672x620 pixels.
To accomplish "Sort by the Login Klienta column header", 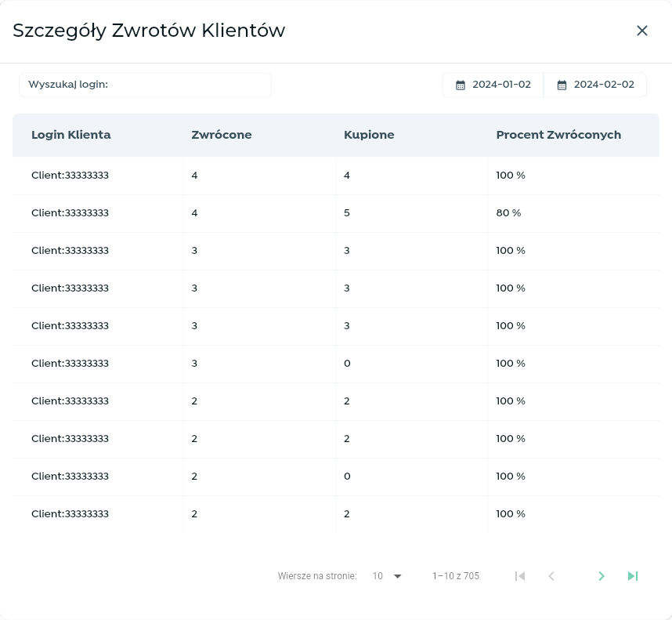I will pyautogui.click(x=71, y=135).
